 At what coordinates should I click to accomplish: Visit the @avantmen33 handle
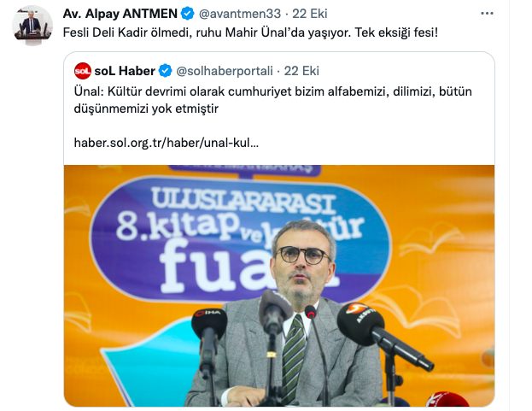pyautogui.click(x=240, y=14)
